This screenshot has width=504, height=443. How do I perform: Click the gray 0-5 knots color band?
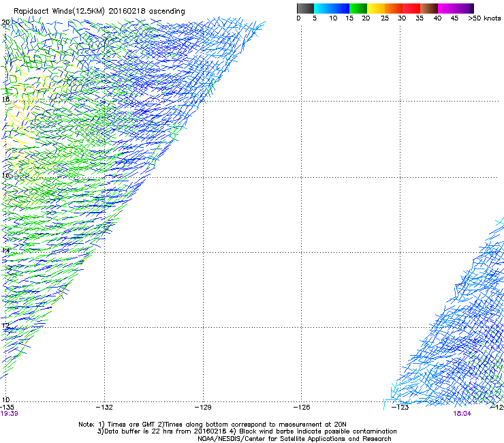pyautogui.click(x=305, y=8)
